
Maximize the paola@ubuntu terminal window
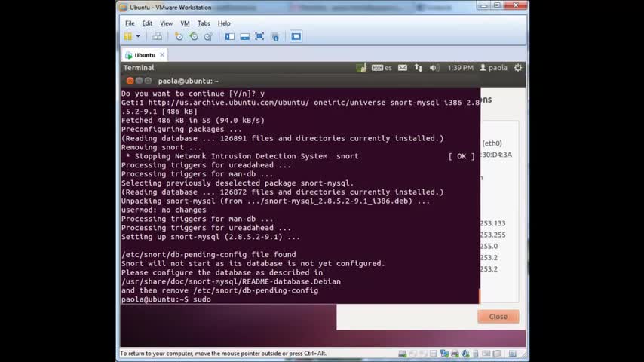(x=149, y=81)
